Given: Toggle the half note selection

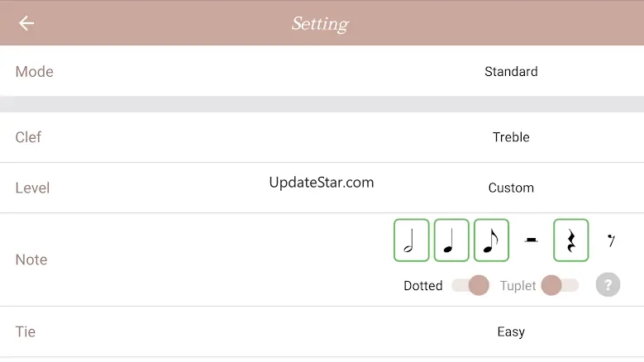Looking at the screenshot, I should click(x=411, y=241).
